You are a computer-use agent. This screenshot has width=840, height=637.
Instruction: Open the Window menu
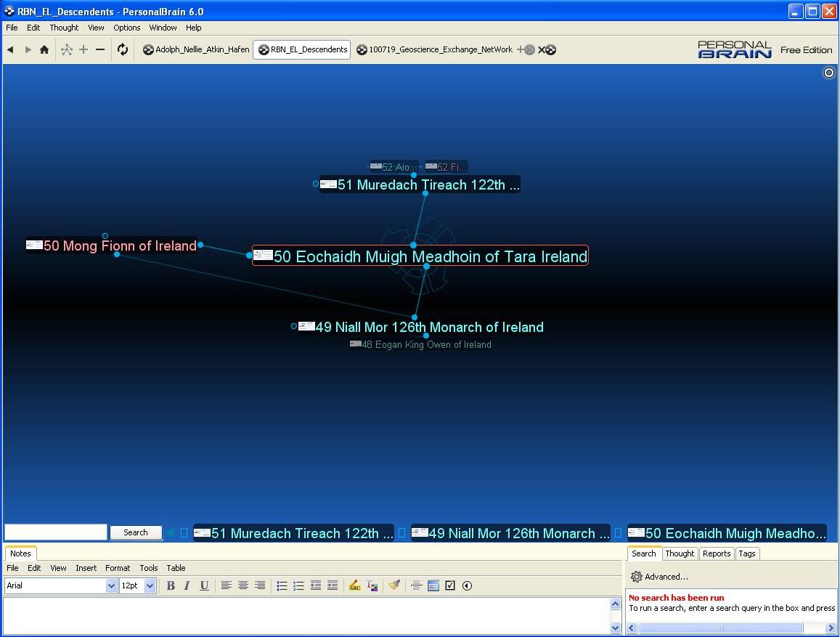click(163, 28)
